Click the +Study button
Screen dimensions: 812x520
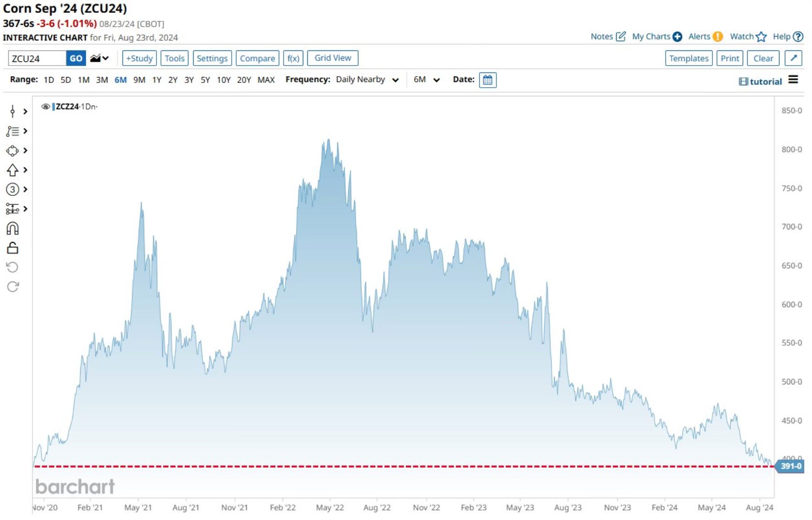[139, 58]
